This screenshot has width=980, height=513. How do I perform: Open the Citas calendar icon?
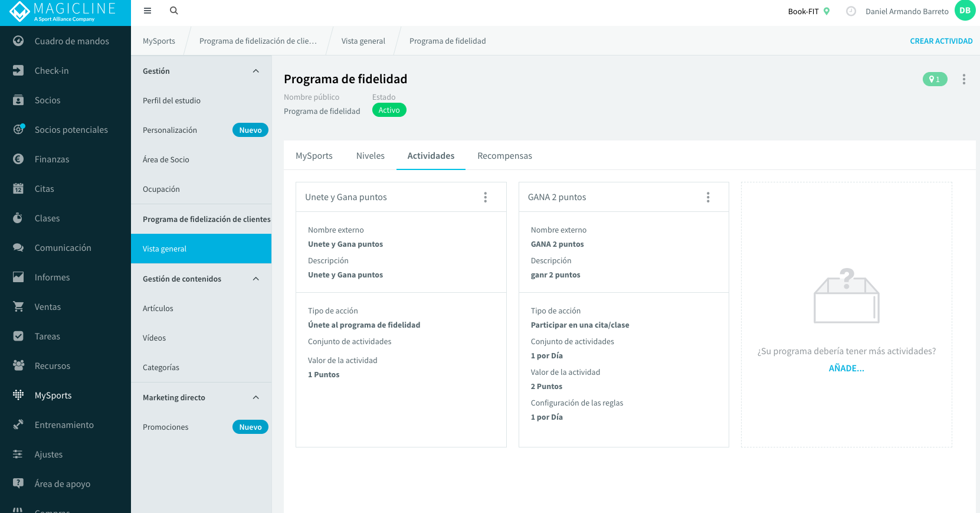click(18, 188)
